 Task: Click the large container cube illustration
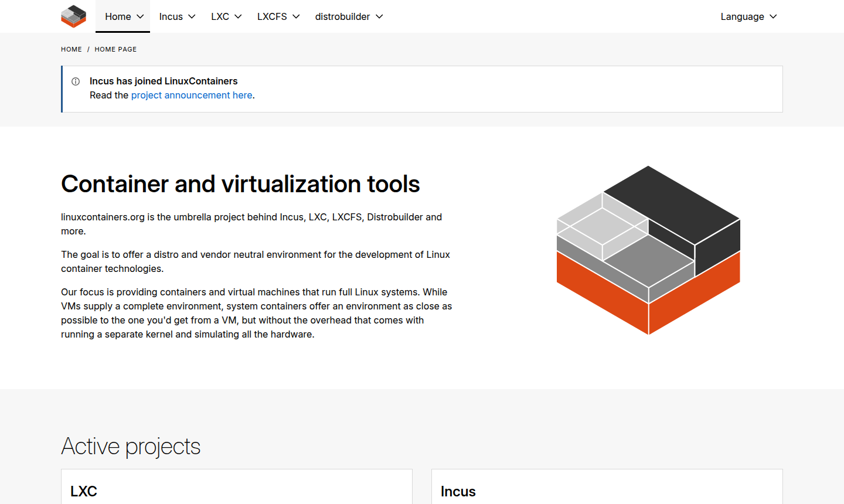648,250
